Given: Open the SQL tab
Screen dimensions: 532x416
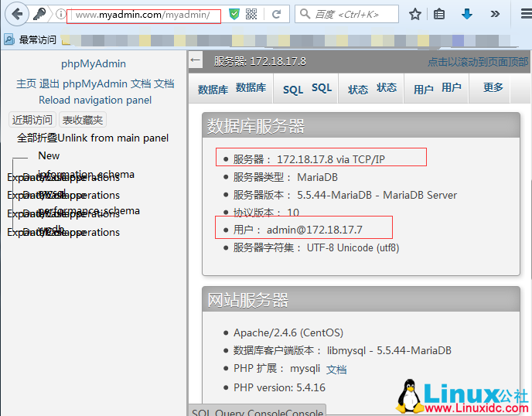Looking at the screenshot, I should tap(307, 88).
